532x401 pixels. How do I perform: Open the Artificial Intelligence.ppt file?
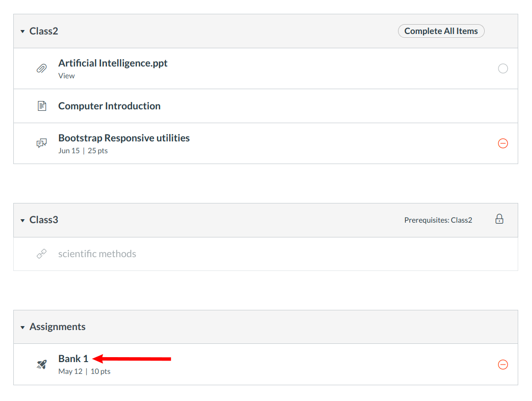point(113,63)
